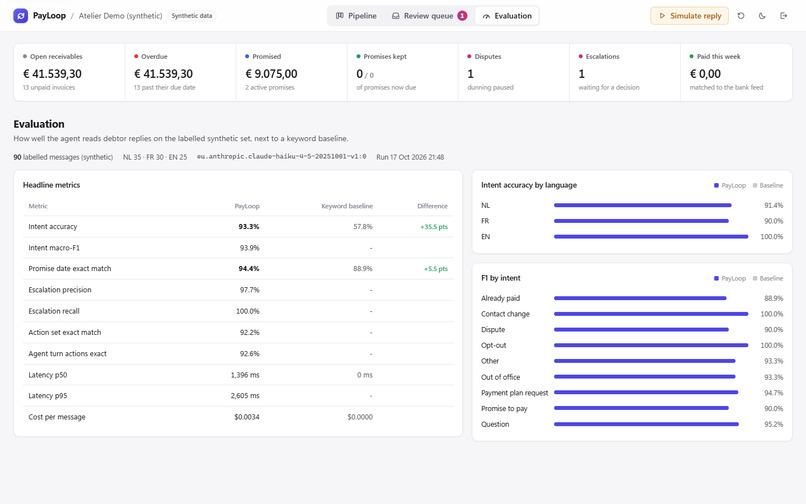Viewport: 806px width, 504px height.
Task: Open the Review queue tab
Action: click(x=429, y=15)
